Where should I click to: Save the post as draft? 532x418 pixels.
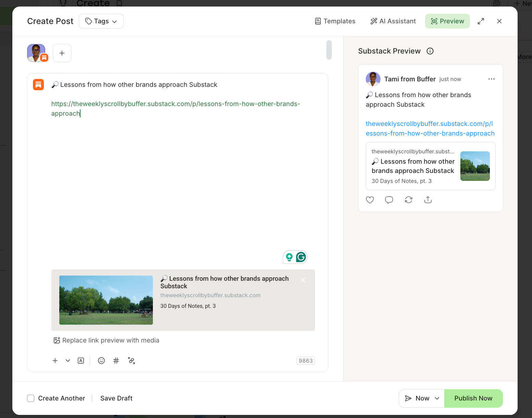[117, 398]
